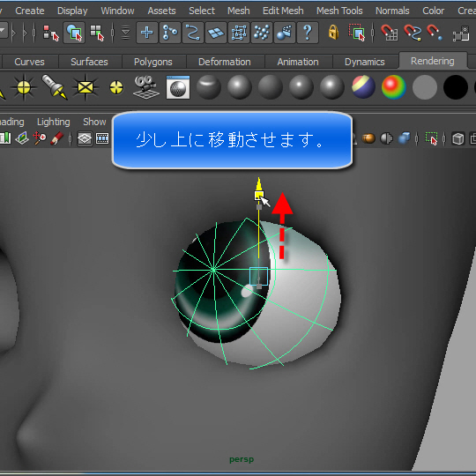Toggle select miscellaneous objects question-mark icon

pyautogui.click(x=308, y=33)
